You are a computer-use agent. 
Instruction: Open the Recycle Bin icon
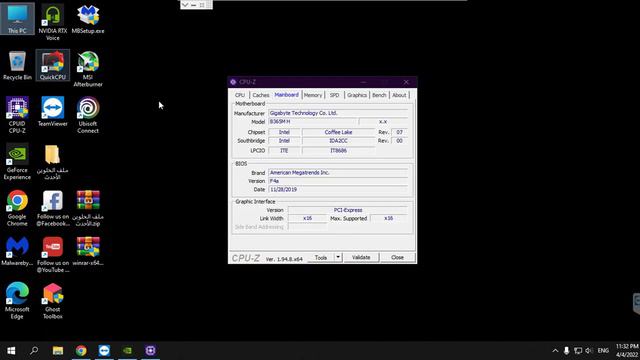point(17,65)
